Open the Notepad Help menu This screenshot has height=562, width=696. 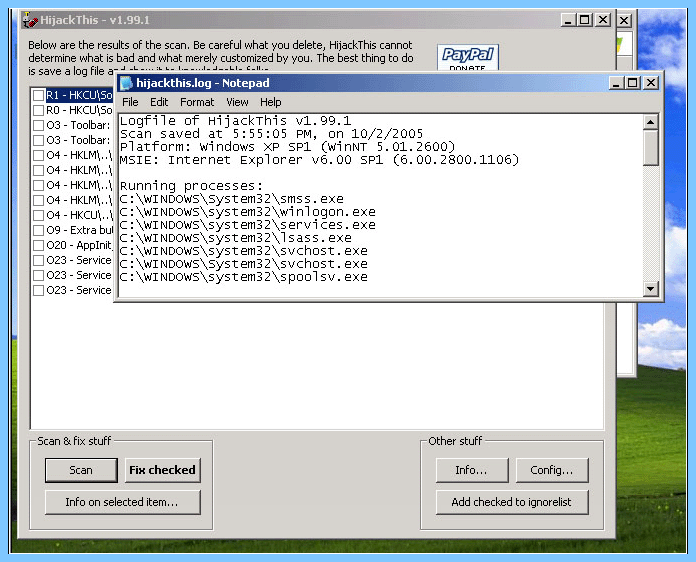(x=270, y=102)
